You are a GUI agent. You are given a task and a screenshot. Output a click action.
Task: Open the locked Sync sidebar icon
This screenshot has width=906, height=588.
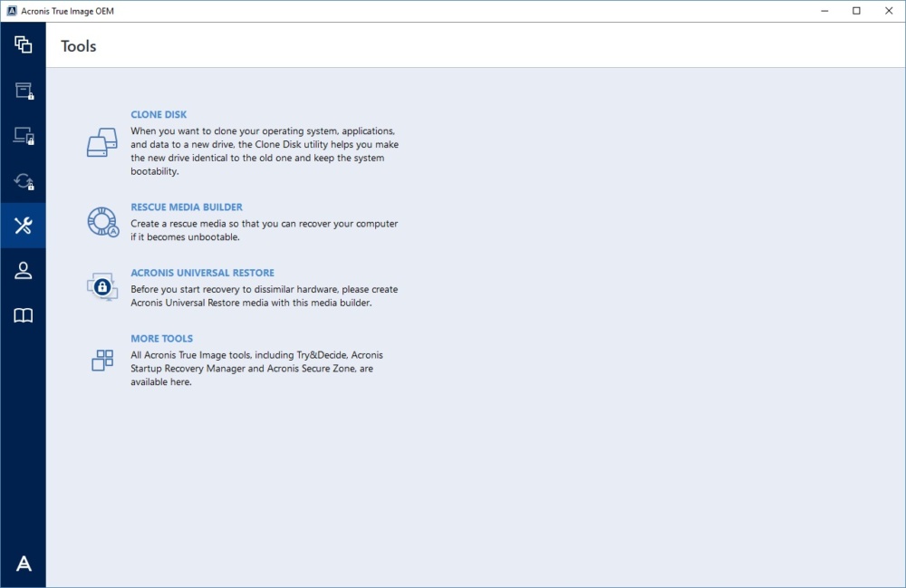coord(24,181)
